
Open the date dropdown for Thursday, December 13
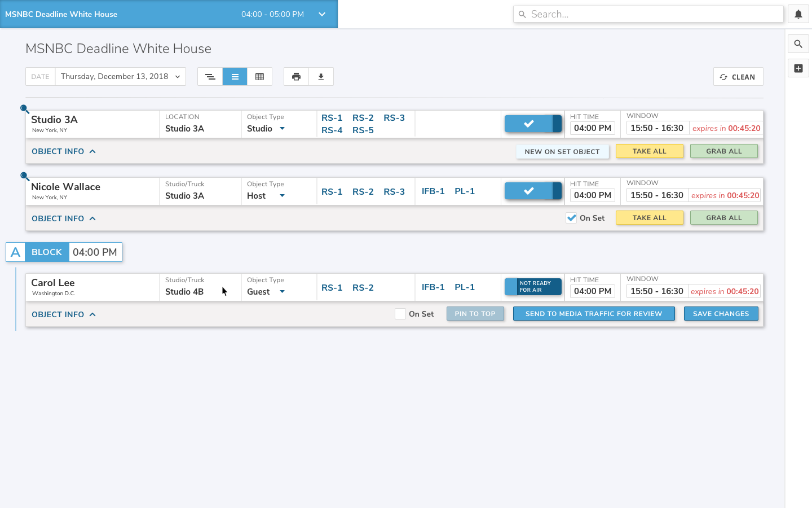pos(120,77)
